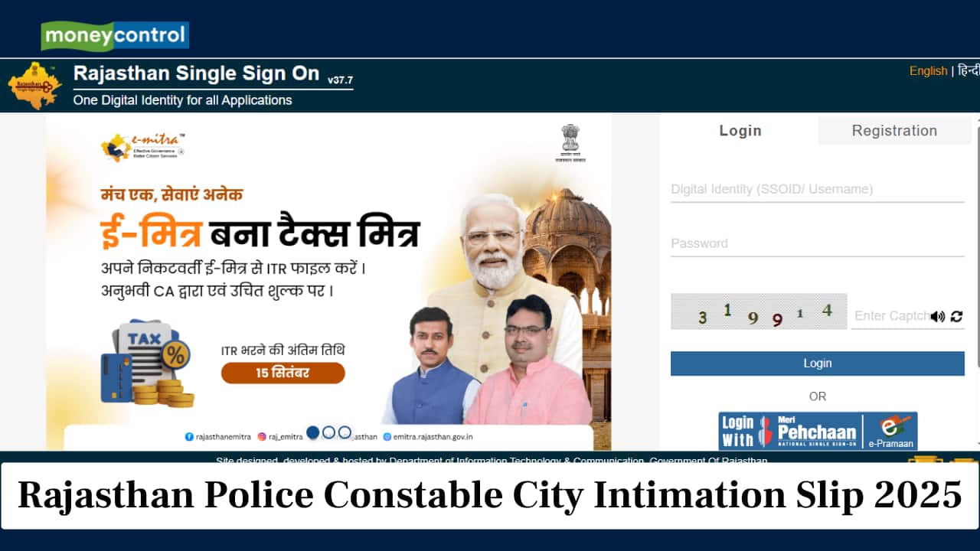This screenshot has width=980, height=551.
Task: Refresh the captcha image
Action: pos(956,316)
